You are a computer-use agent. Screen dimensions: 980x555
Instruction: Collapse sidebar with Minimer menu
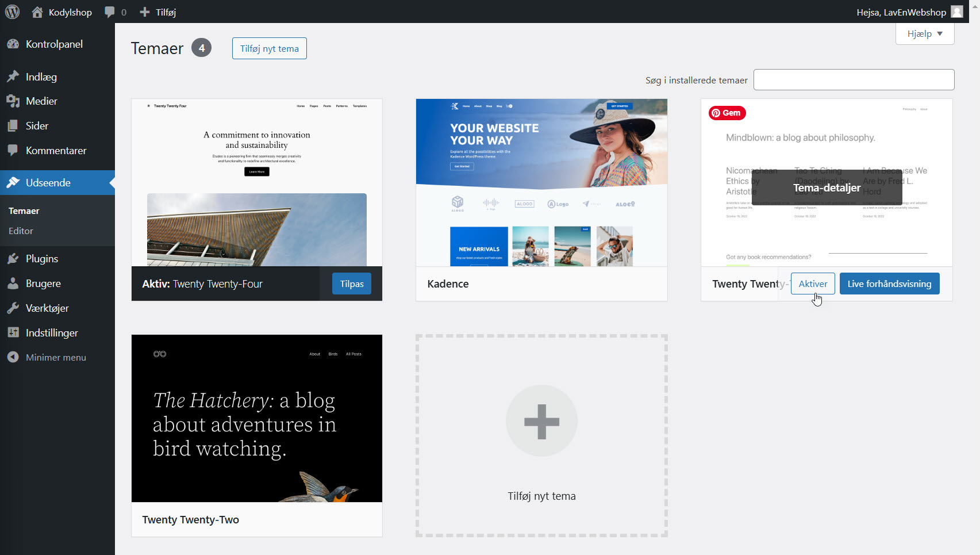[55, 357]
